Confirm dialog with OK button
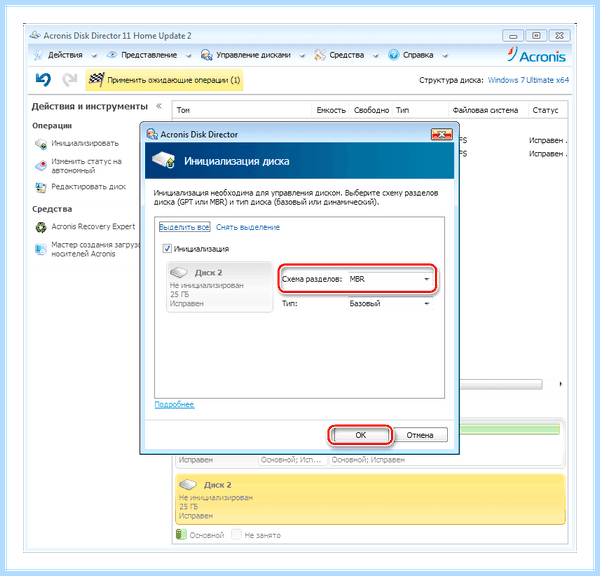The width and height of the screenshot is (600, 576). tap(360, 435)
